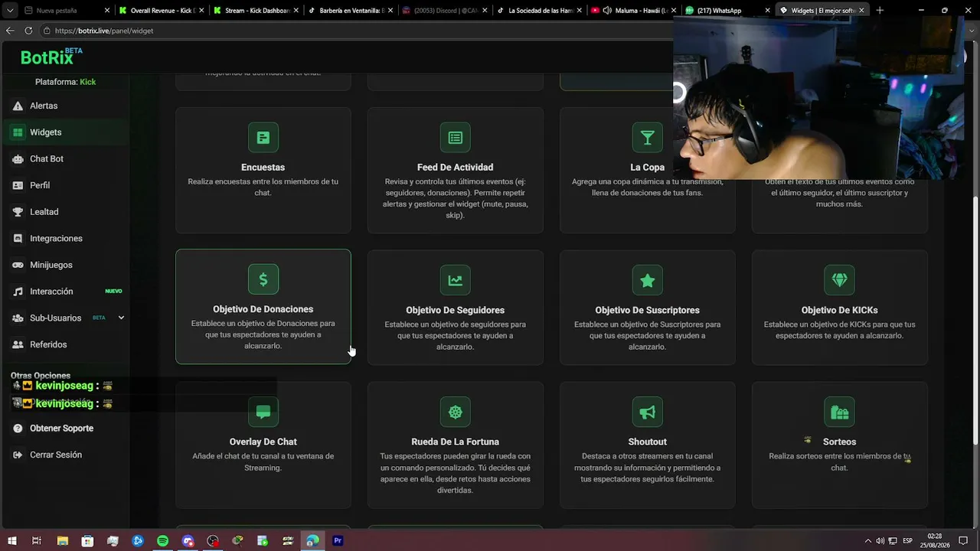Click the page vertical scrollbar
The image size is (980, 551).
pyautogui.click(x=975, y=321)
